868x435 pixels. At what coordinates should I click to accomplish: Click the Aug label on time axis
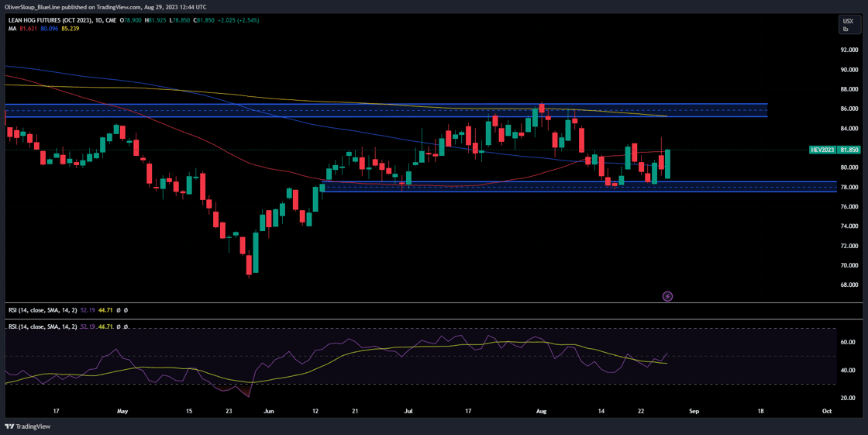(x=543, y=411)
